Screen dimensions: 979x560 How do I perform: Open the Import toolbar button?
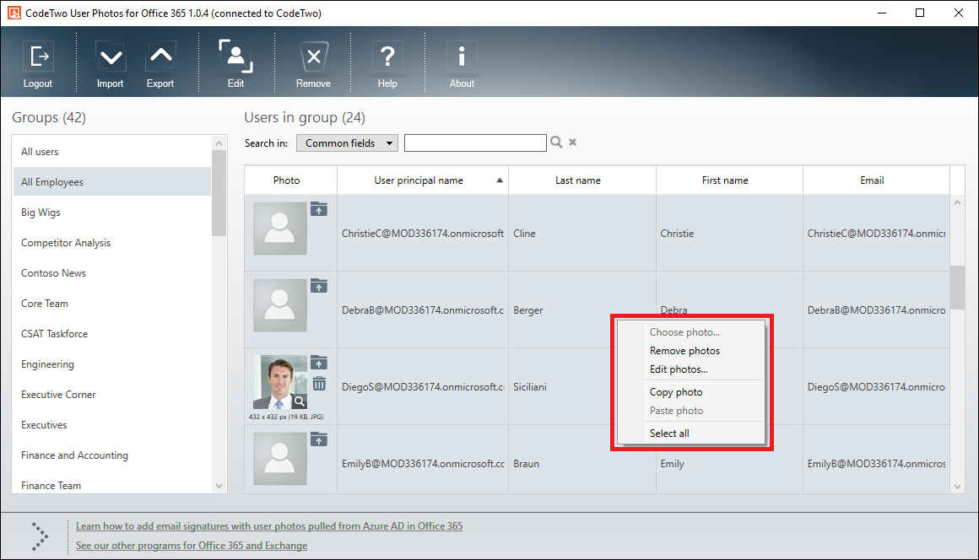[111, 63]
